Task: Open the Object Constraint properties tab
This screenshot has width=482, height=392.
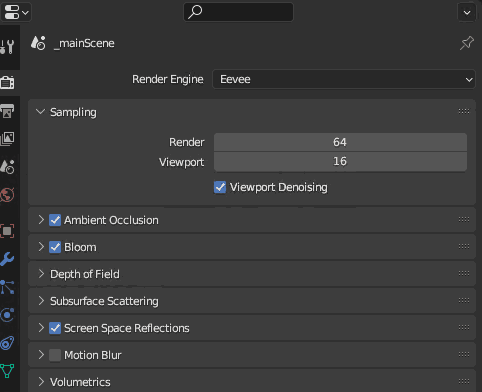Action: coord(7,343)
